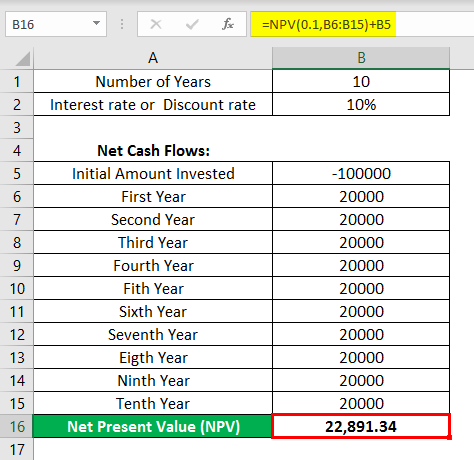Click the 'Fourth Year' label cell
Image resolution: width=474 pixels, height=460 pixels.
[153, 265]
